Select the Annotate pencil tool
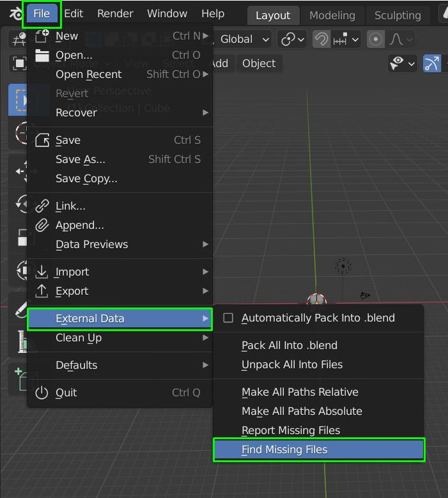 click(20, 308)
